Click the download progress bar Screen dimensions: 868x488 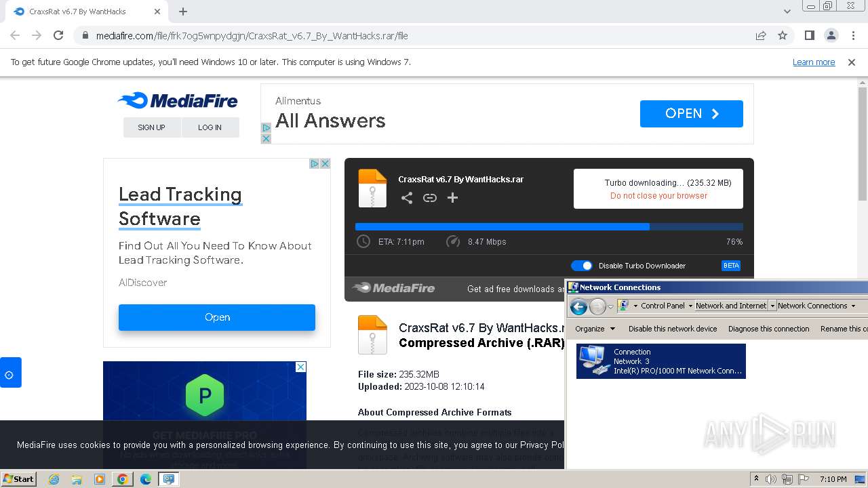(x=549, y=227)
